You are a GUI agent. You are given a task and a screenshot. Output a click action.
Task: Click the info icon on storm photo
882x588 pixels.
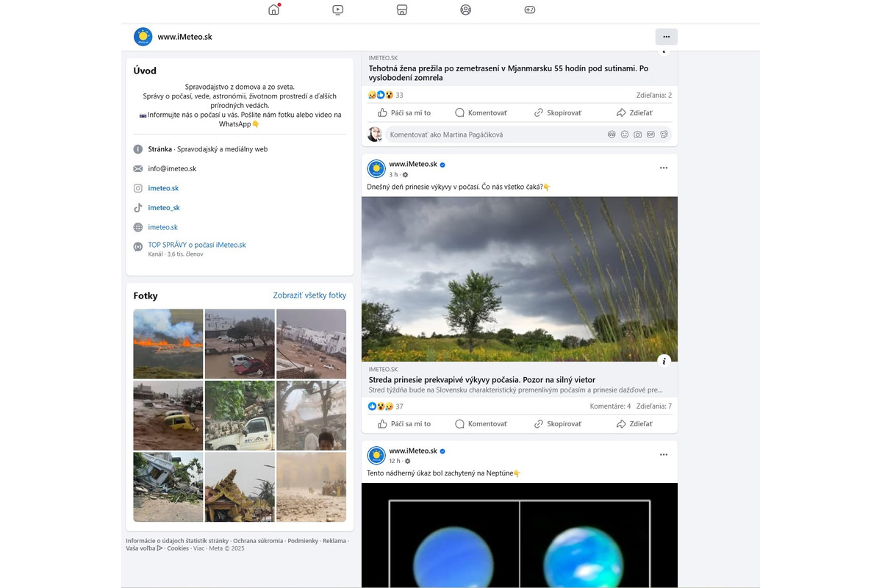coord(664,361)
